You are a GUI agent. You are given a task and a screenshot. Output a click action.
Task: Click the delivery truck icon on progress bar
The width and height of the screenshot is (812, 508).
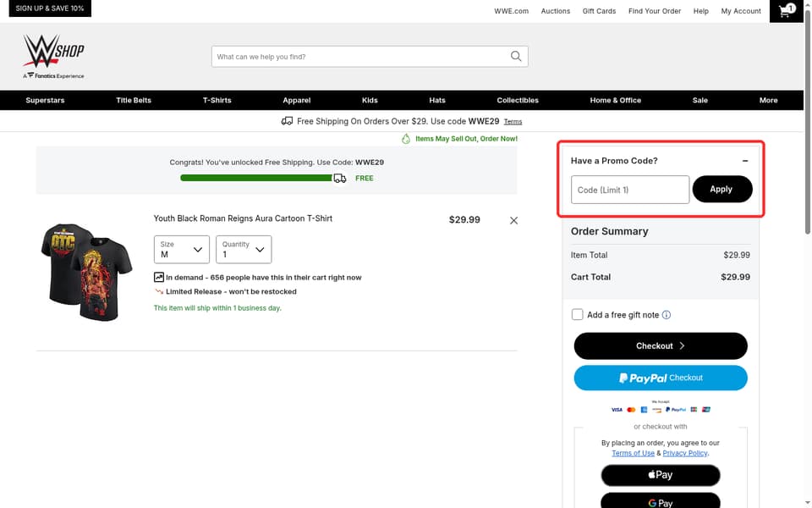[340, 179]
